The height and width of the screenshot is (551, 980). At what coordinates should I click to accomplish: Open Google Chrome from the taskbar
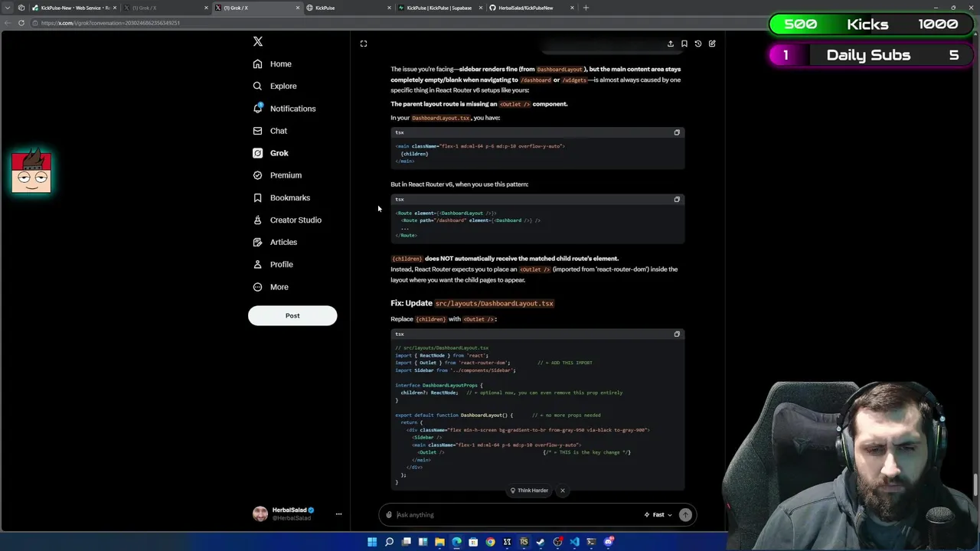(490, 542)
